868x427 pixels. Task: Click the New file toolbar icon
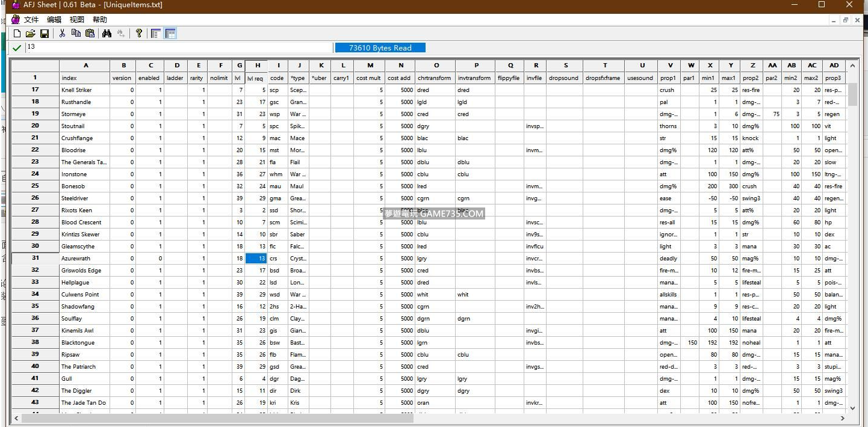tap(17, 34)
